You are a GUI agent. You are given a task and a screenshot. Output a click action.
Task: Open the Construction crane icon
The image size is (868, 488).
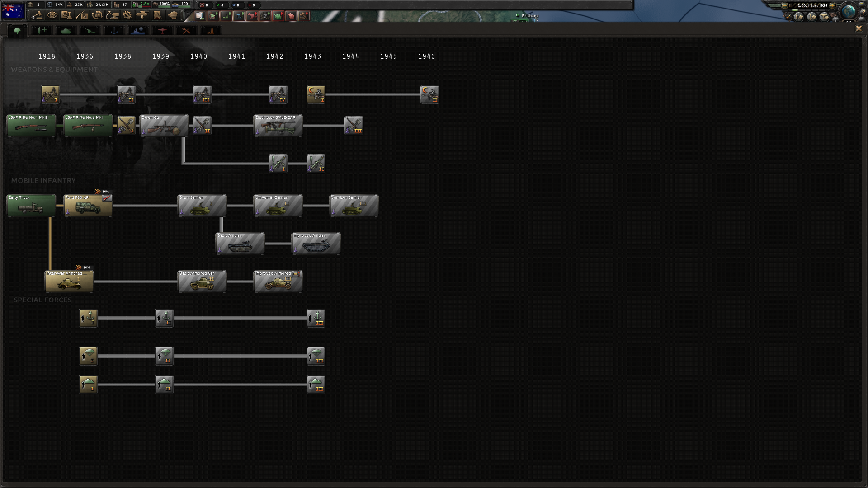pos(112,15)
